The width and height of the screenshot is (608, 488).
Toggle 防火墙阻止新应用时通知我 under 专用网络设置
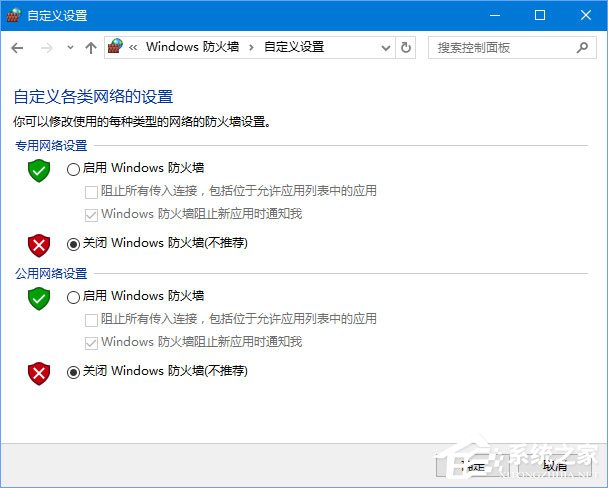(91, 215)
